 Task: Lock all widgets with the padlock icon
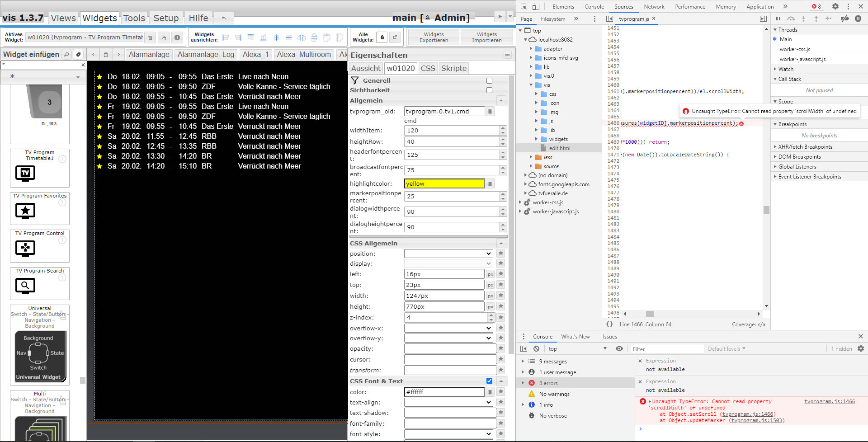tap(382, 38)
